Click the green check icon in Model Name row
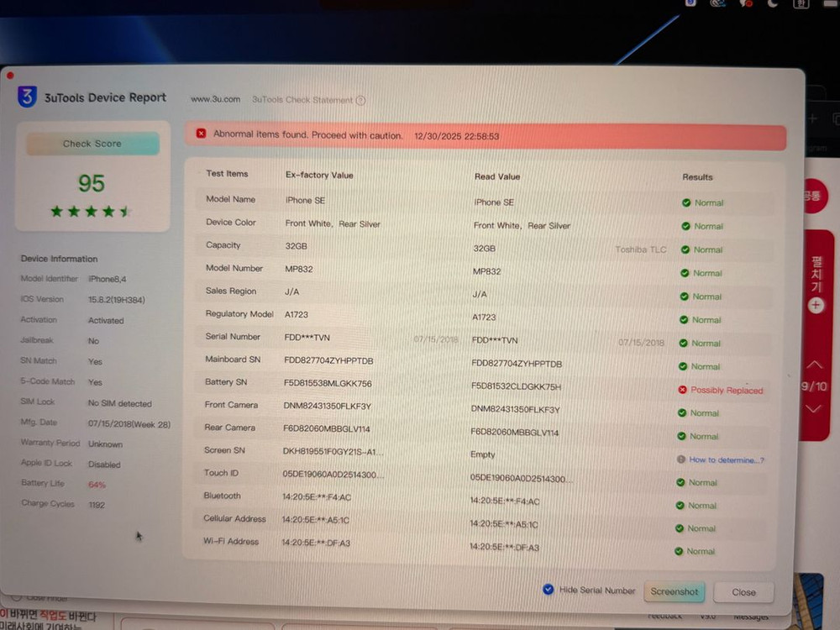 686,202
